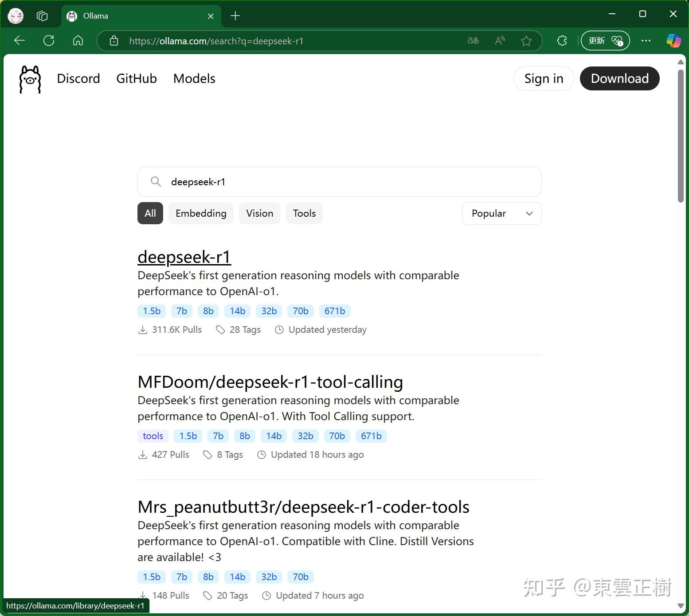689x616 pixels.
Task: Go to the browser home page
Action: pyautogui.click(x=78, y=40)
